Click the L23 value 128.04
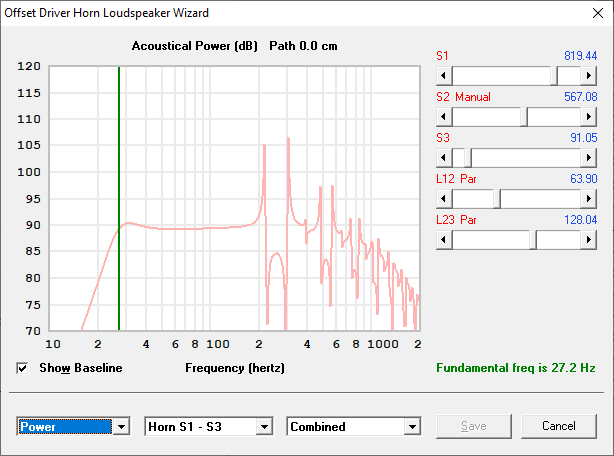614x456 pixels. 580,220
